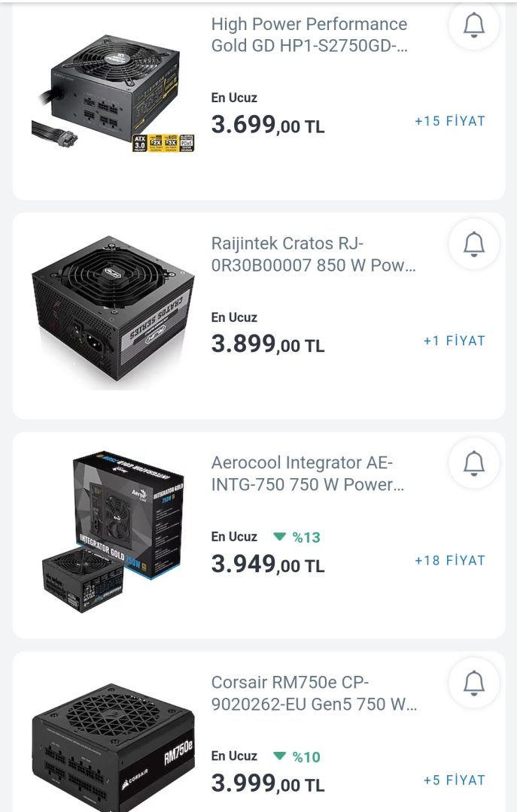
Task: Select the 3.699,00 TL price
Action: [x=268, y=125]
